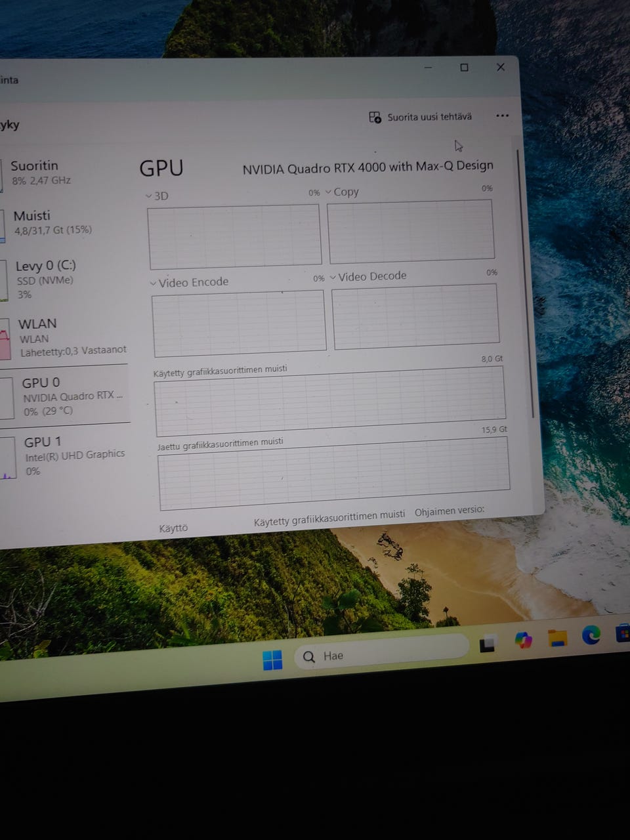Viewport: 630px width, 840px height.
Task: Close the Task Manager window
Action: 501,67
